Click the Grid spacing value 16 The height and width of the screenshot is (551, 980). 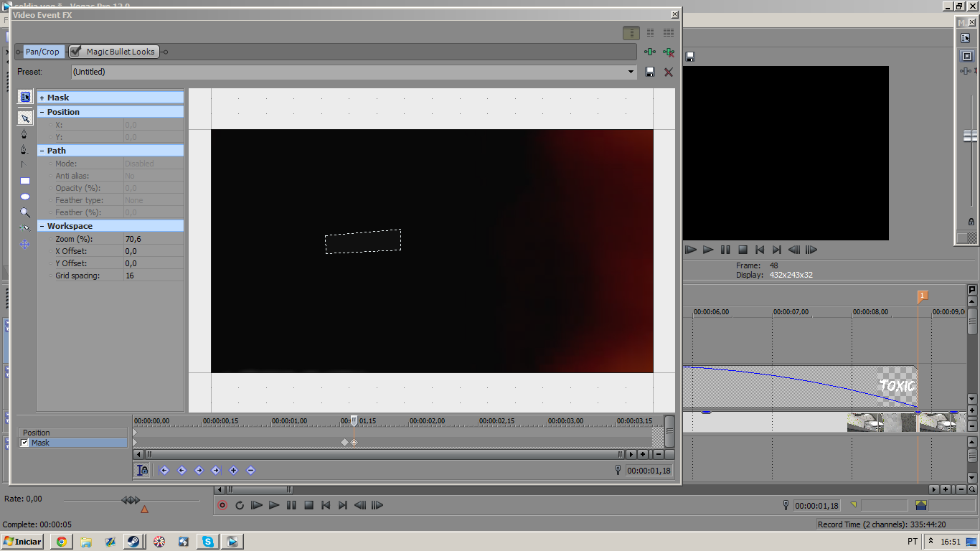pos(153,275)
